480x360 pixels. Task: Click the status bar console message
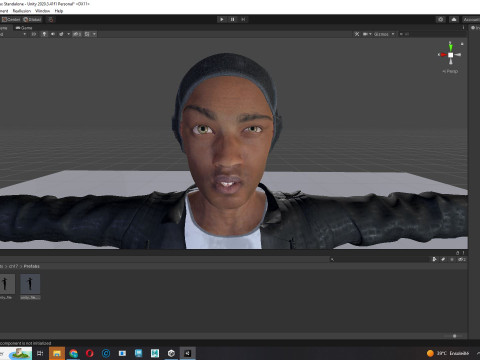[x=26, y=343]
